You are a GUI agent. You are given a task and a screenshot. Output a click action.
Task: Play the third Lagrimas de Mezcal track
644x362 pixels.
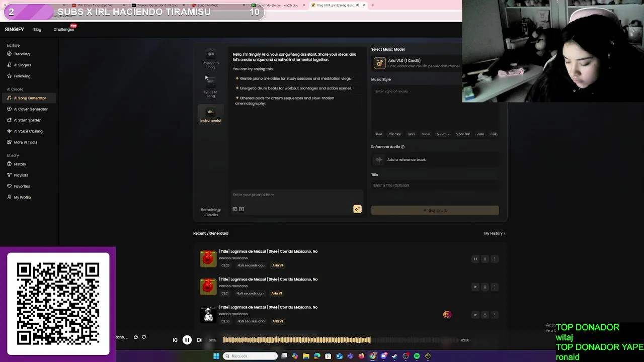[475, 315]
